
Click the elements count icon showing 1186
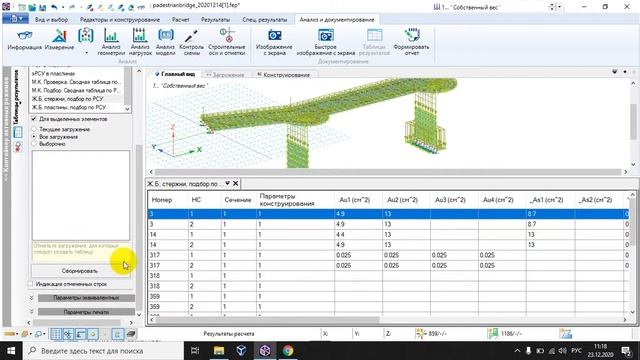coord(493,333)
